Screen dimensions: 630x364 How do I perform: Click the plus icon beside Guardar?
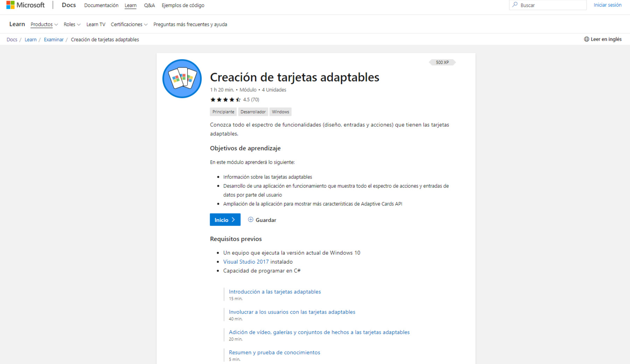251,219
